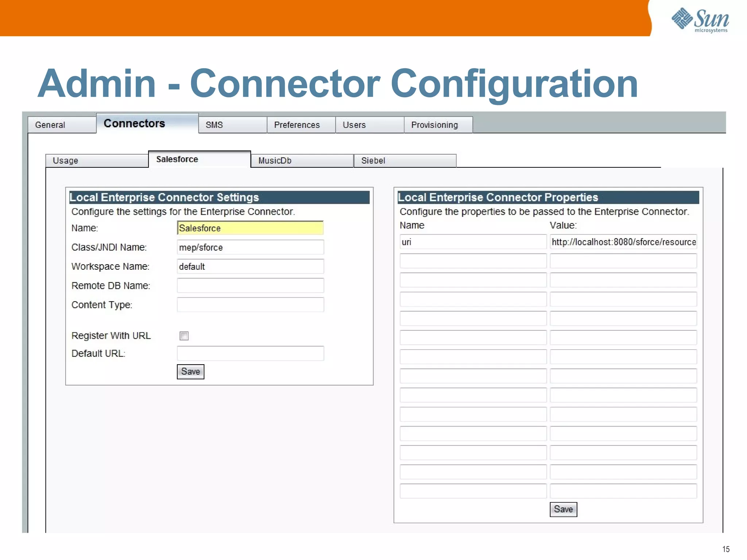Click the Workspace Name: label
The image size is (747, 560).
[111, 267]
